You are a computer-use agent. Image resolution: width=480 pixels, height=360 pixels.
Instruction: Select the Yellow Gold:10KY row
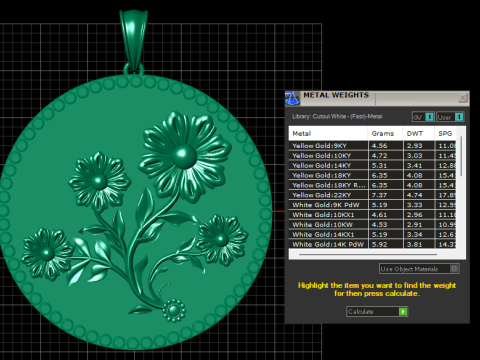pos(372,156)
